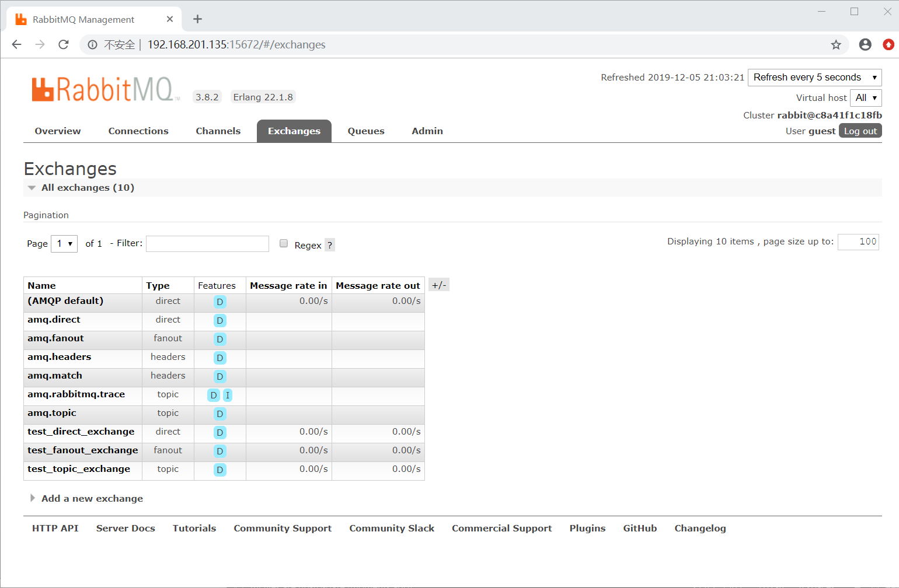Open the amq.headers exchange

pyautogui.click(x=59, y=357)
